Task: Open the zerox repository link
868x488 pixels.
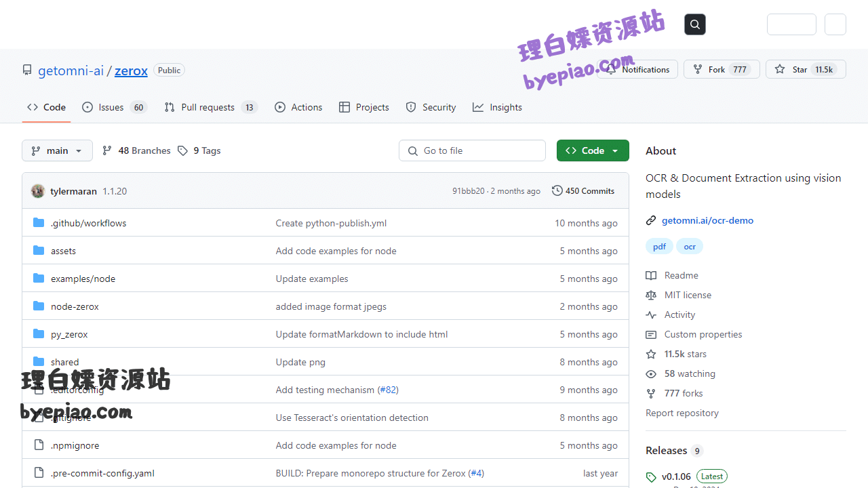Action: coord(131,70)
